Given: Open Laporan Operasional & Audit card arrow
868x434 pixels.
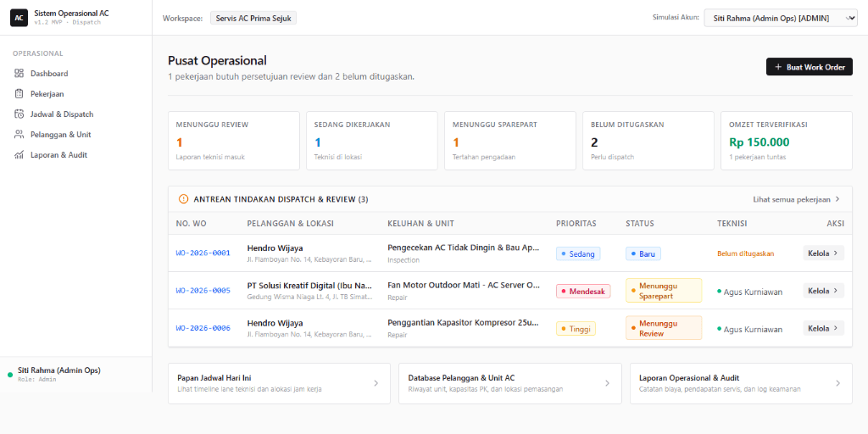Looking at the screenshot, I should [x=838, y=383].
